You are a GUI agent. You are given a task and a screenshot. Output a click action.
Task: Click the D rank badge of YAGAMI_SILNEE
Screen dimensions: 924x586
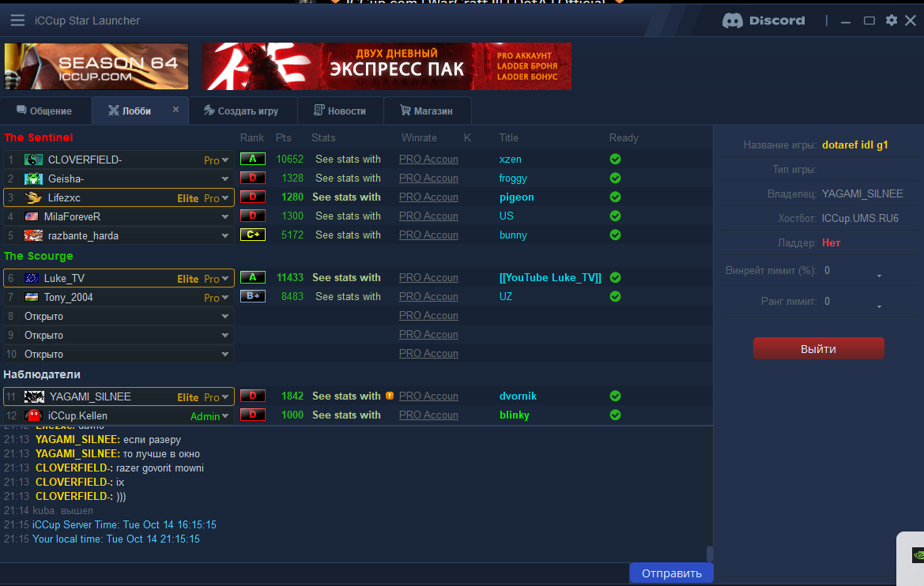(253, 396)
